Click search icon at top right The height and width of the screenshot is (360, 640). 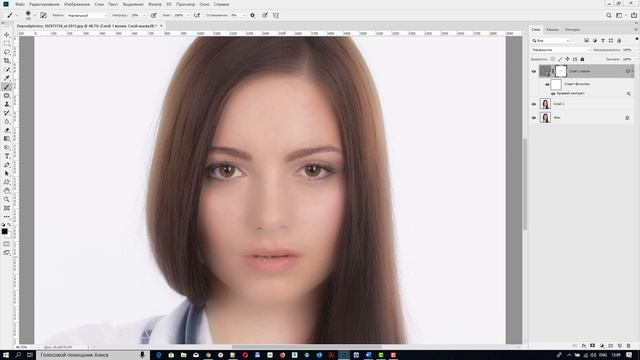point(609,15)
